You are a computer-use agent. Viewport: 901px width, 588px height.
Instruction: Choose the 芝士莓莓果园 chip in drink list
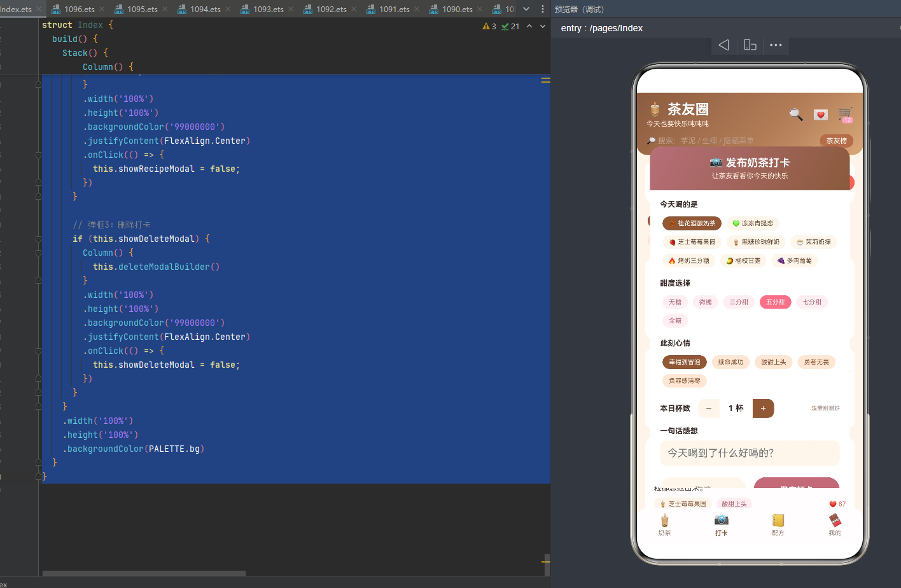pyautogui.click(x=692, y=242)
